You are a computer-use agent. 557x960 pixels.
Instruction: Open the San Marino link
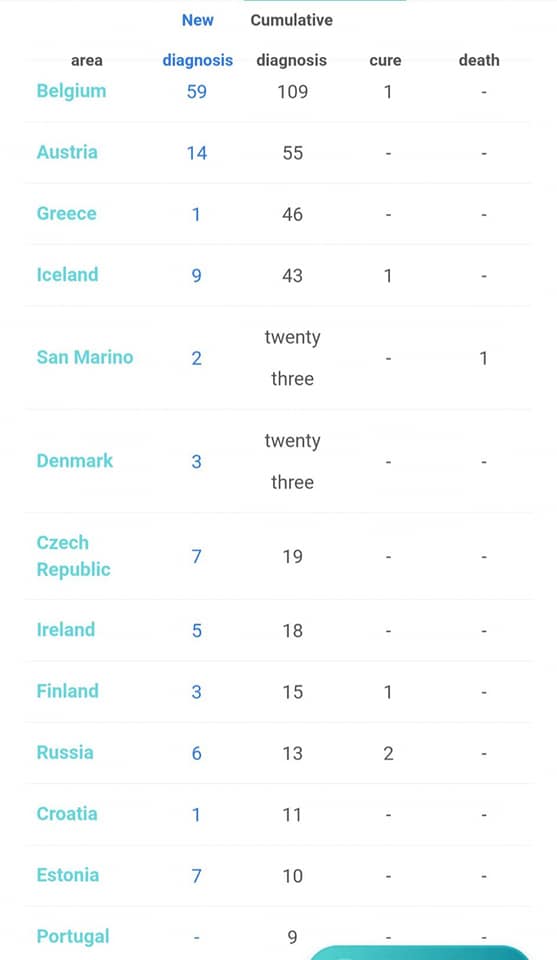pos(85,357)
